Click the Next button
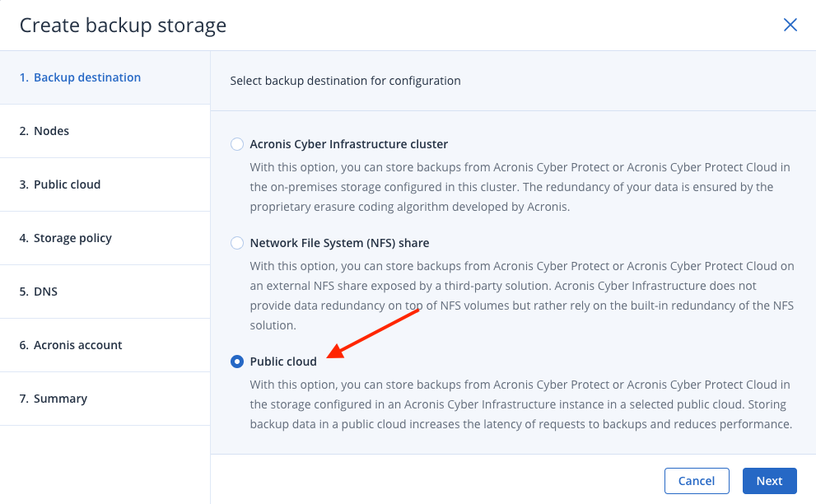 pyautogui.click(x=769, y=481)
